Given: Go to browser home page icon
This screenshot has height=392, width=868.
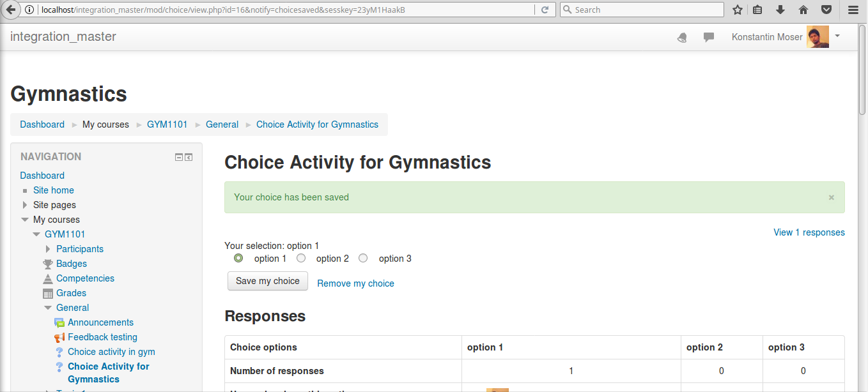Looking at the screenshot, I should 803,10.
